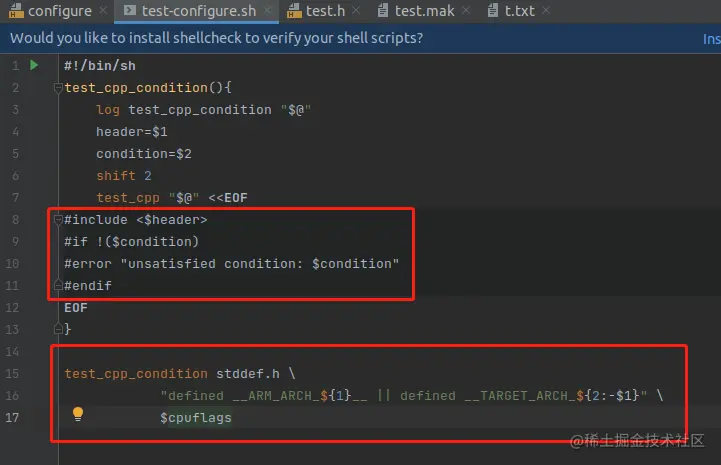Click line number 12 in the gutter
Screen dimensions: 721x465
coord(12,308)
